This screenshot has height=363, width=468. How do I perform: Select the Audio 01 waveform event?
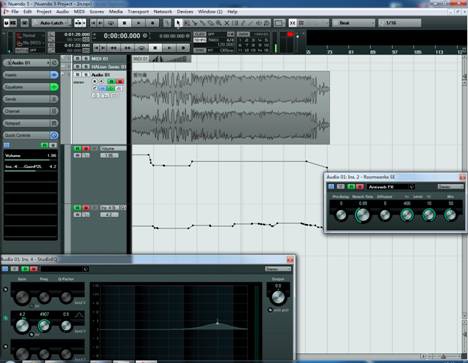click(x=231, y=108)
